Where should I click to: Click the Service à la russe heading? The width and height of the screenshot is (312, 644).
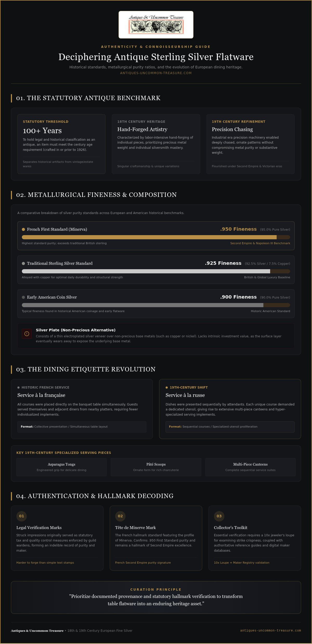(x=185, y=395)
